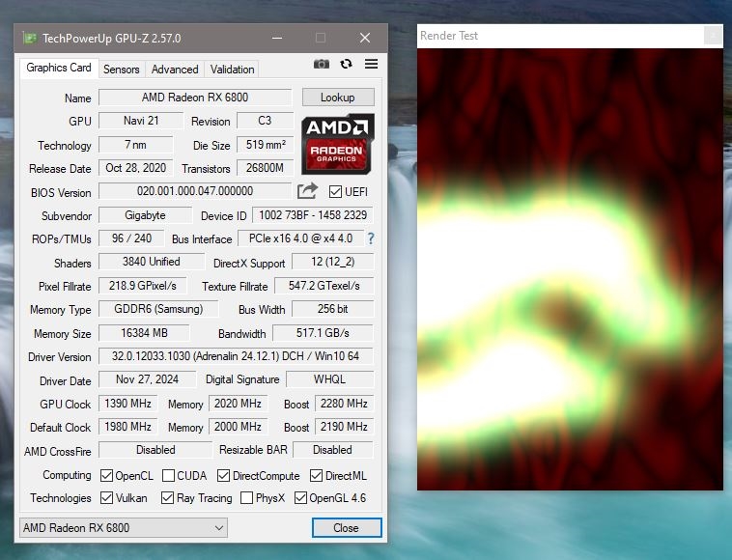
Task: Click the BIOS Version field
Action: pos(195,191)
